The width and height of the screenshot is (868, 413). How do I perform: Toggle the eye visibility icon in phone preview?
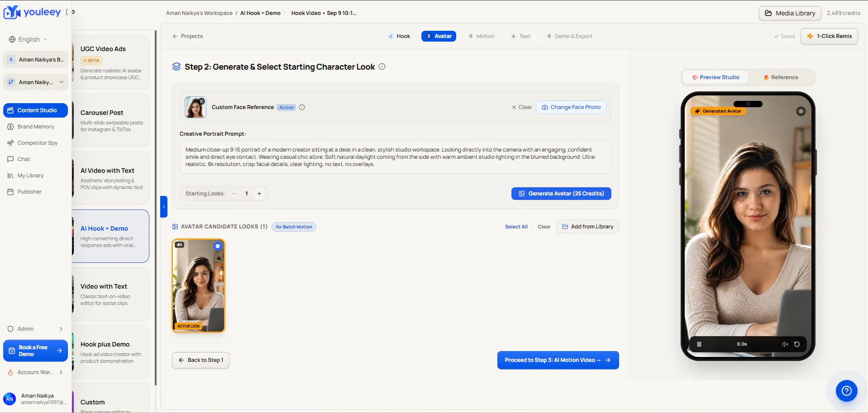click(801, 111)
